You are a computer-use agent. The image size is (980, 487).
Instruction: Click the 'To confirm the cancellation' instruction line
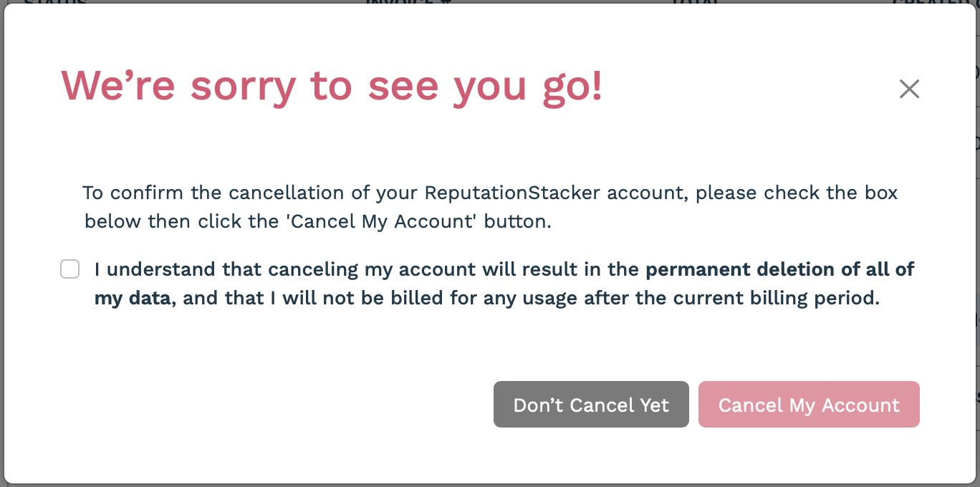click(x=490, y=193)
